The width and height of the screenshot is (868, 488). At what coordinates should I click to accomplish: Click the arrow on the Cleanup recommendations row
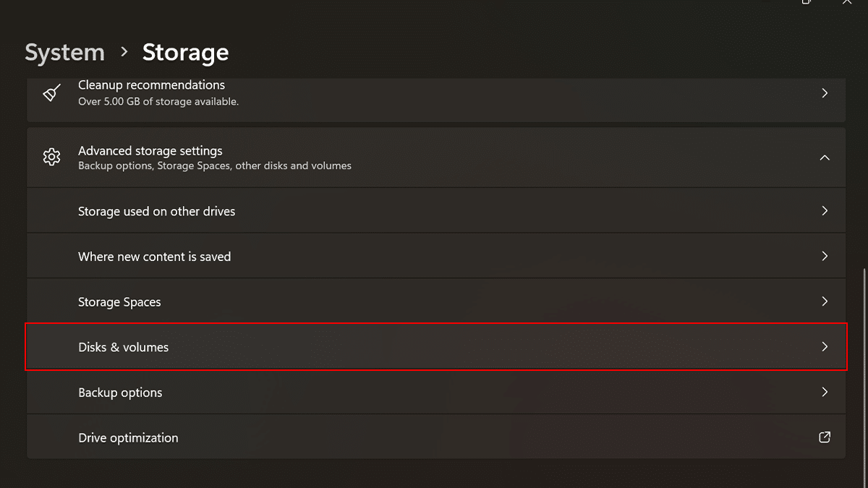pos(825,93)
